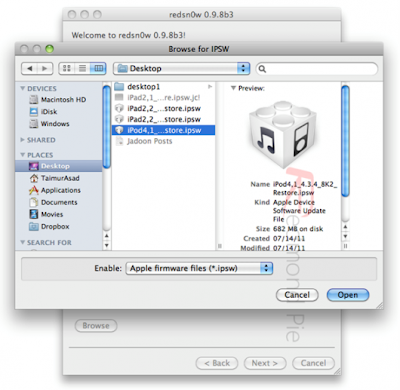Click the Documents folder icon
Image resolution: width=400 pixels, height=390 pixels.
[x=34, y=202]
